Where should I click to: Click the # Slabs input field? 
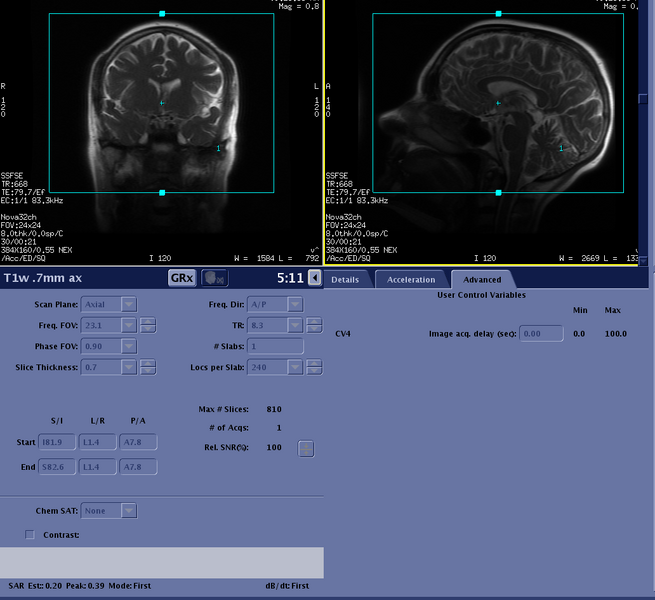[x=275, y=346]
